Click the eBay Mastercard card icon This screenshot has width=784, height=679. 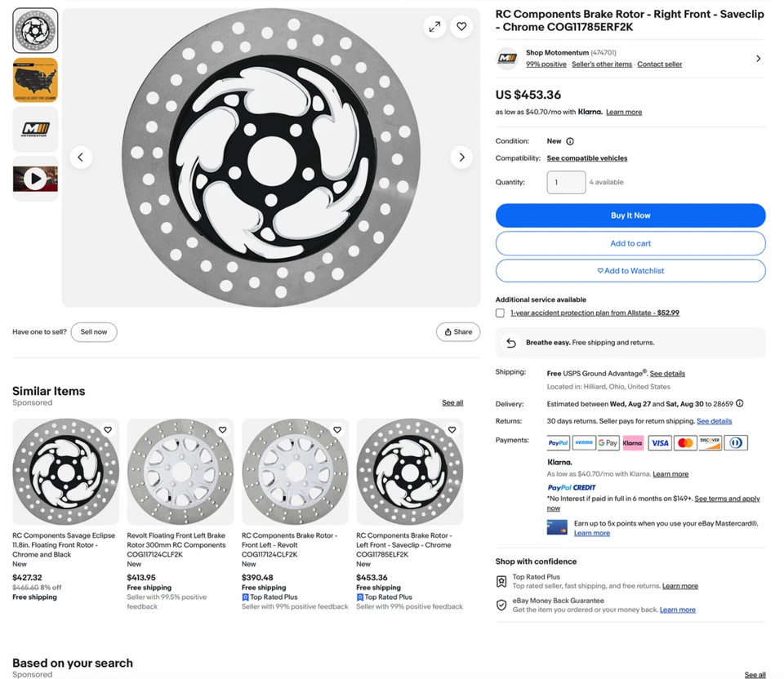556,526
